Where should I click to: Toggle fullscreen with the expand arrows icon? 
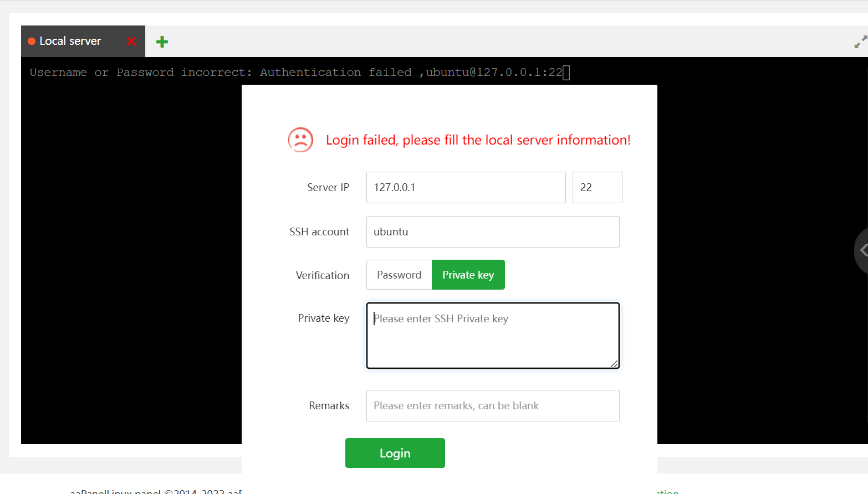click(x=860, y=42)
